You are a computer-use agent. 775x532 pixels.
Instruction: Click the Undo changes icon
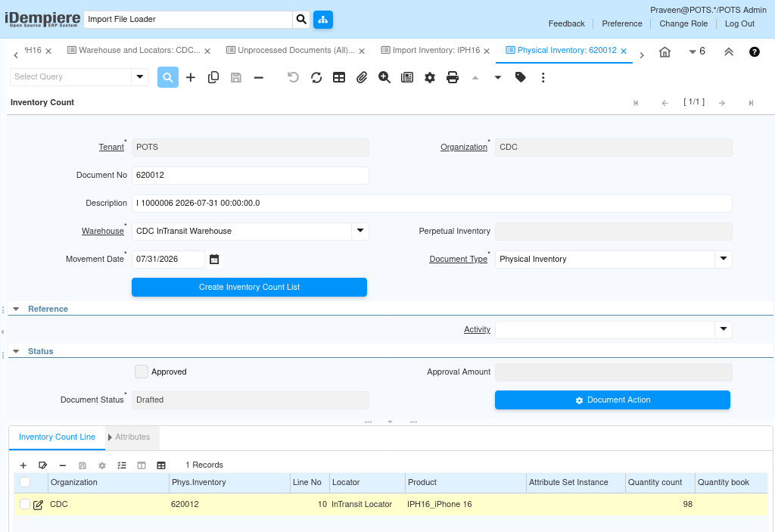[293, 78]
